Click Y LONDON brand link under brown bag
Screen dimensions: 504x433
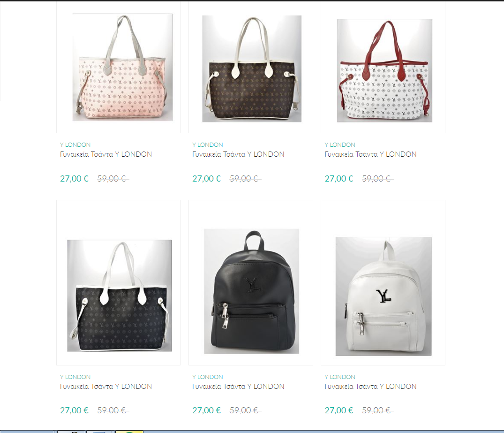(x=208, y=145)
